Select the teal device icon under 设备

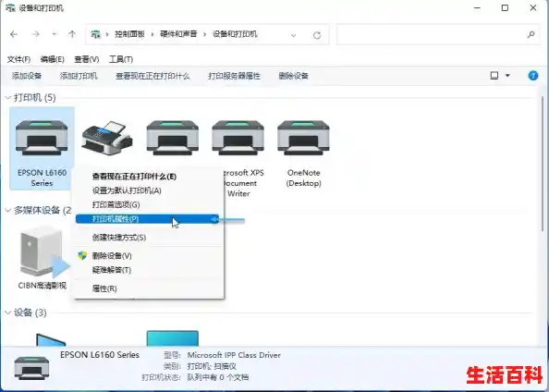point(173,338)
